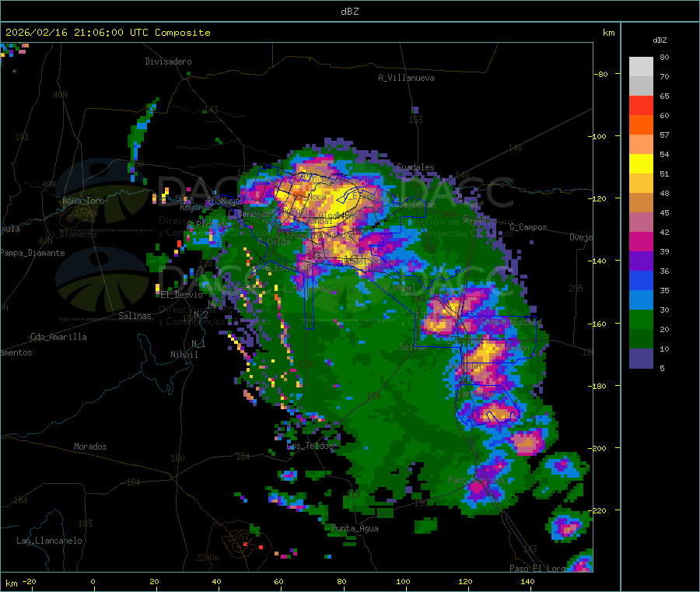Select the '-200' vertical axis tick label
The width and height of the screenshot is (700, 592).
point(597,448)
